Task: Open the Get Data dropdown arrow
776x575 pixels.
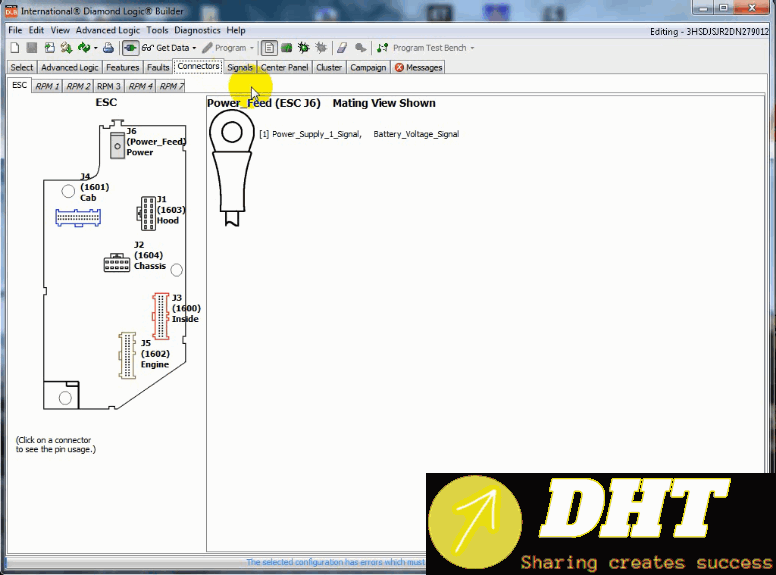Action: [x=194, y=48]
